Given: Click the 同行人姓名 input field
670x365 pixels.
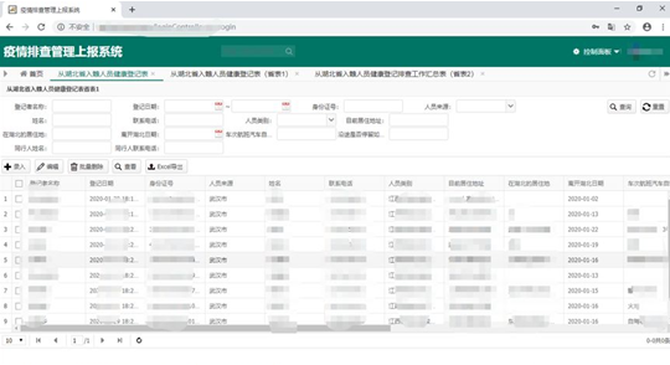Looking at the screenshot, I should (x=82, y=148).
